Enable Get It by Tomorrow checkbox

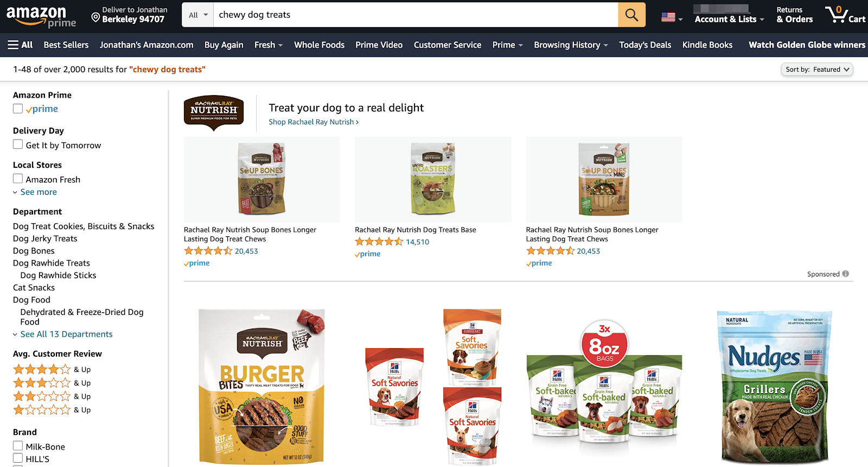click(x=18, y=144)
